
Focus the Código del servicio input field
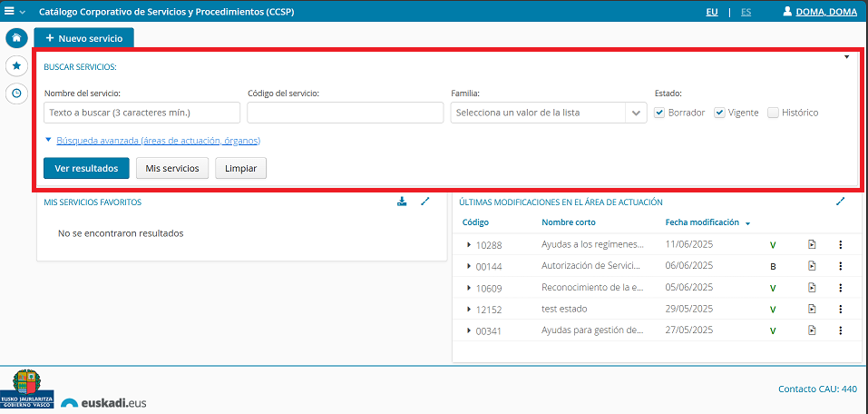(x=346, y=113)
